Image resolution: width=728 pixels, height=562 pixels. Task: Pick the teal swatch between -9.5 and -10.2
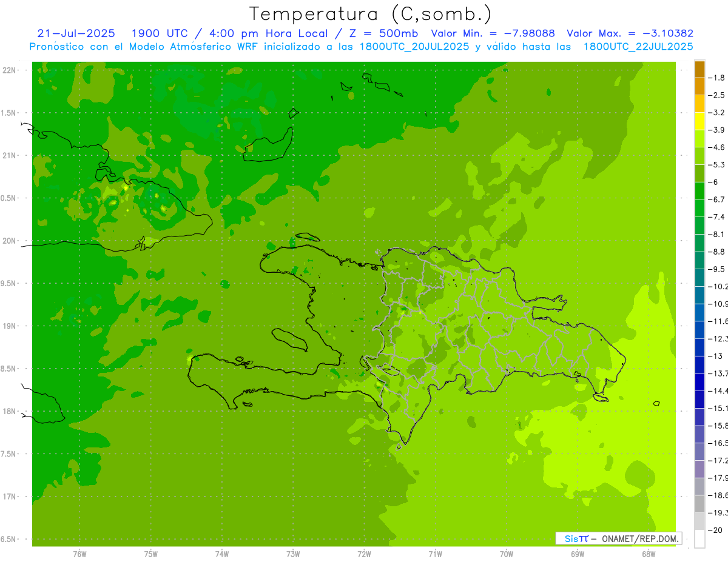tap(699, 278)
